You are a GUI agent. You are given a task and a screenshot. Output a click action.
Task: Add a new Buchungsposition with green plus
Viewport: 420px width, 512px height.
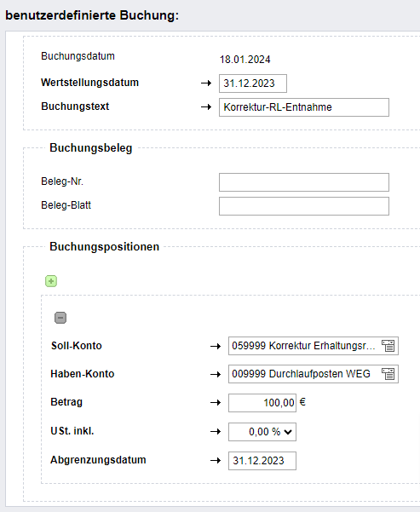pos(51,281)
